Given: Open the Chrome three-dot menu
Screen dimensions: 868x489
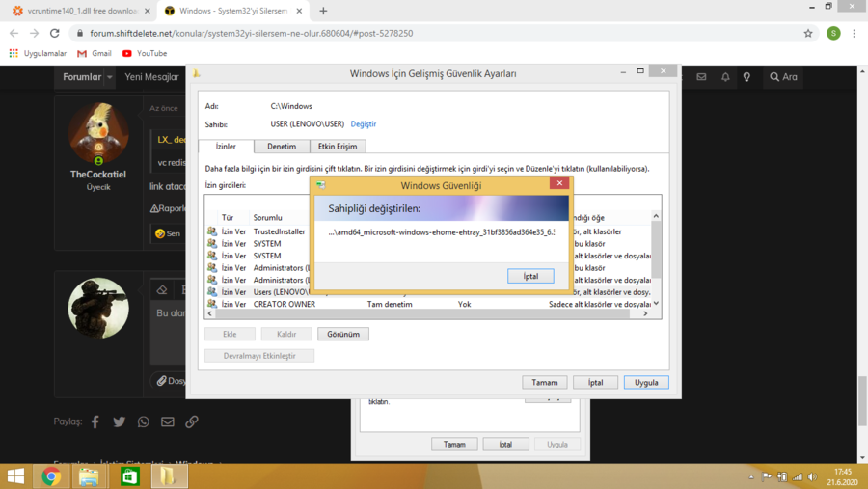Looking at the screenshot, I should (854, 33).
